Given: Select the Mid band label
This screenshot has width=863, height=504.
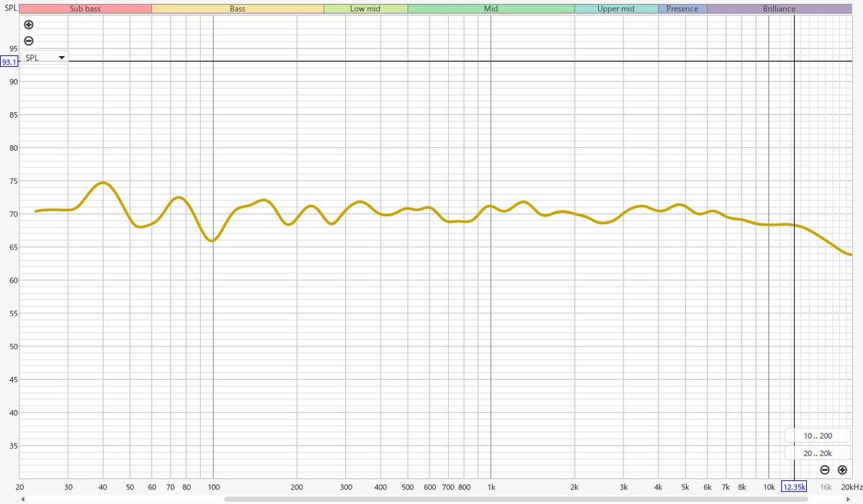Looking at the screenshot, I should click(490, 9).
